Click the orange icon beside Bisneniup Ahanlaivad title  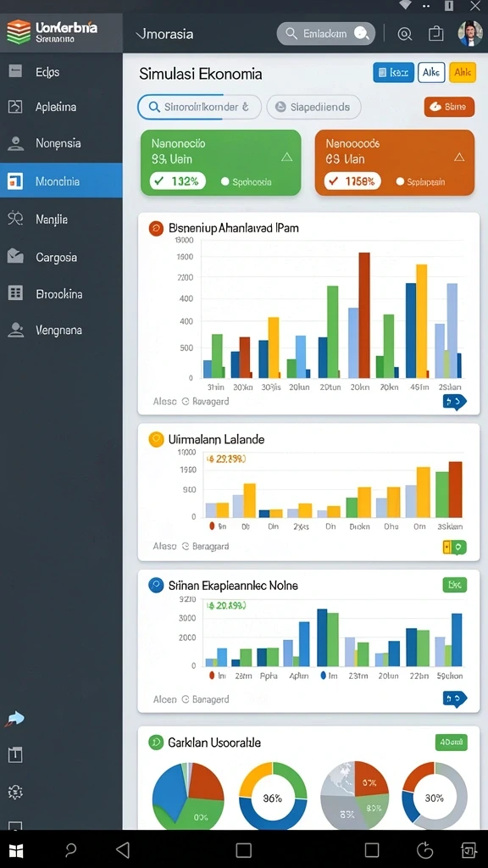click(156, 227)
